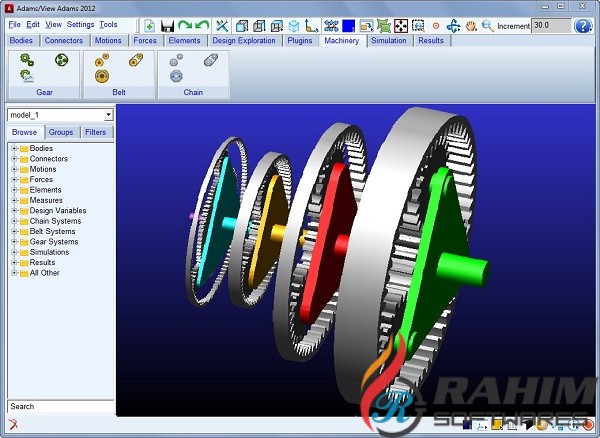Pick the blue background color swatch
The height and width of the screenshot is (438, 600).
pos(349,26)
